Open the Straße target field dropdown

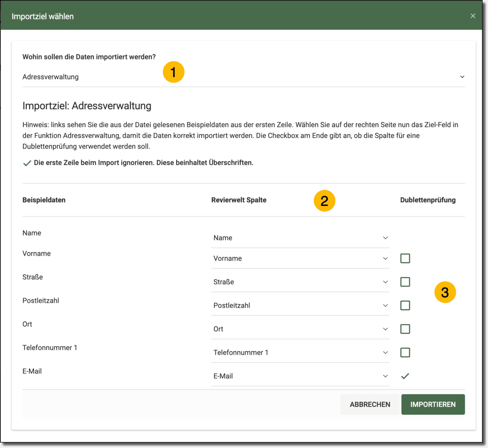300,282
